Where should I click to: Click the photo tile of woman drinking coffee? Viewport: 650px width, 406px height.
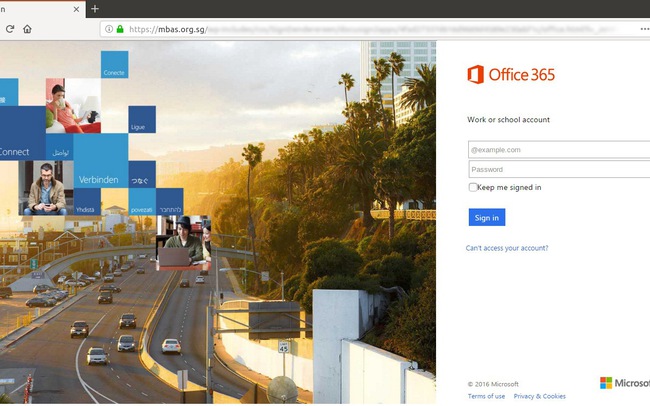[x=73, y=106]
